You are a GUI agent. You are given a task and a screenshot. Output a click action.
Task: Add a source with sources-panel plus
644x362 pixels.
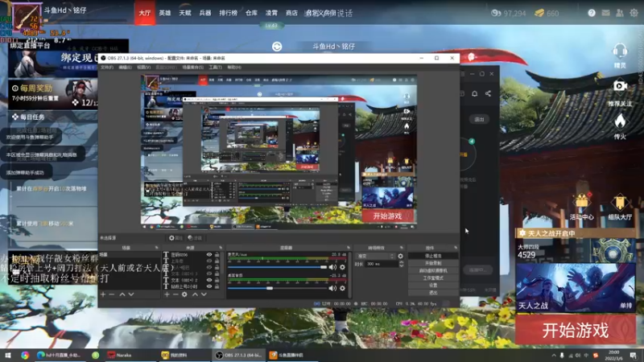click(x=167, y=294)
